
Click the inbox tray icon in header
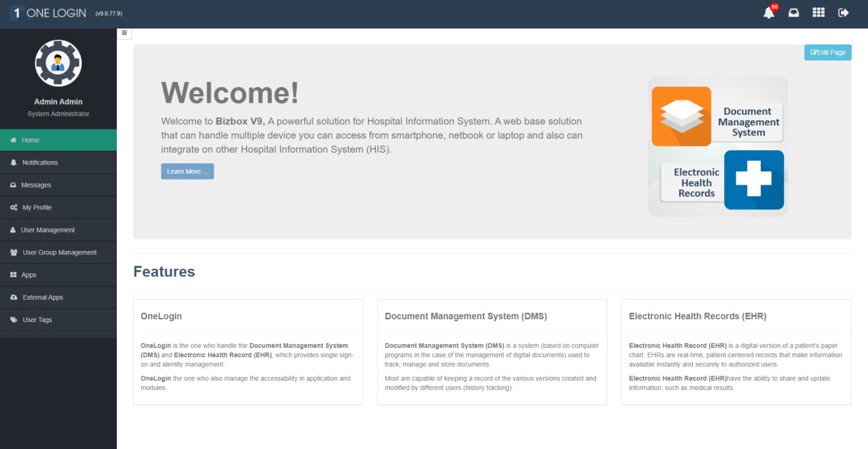(x=794, y=13)
